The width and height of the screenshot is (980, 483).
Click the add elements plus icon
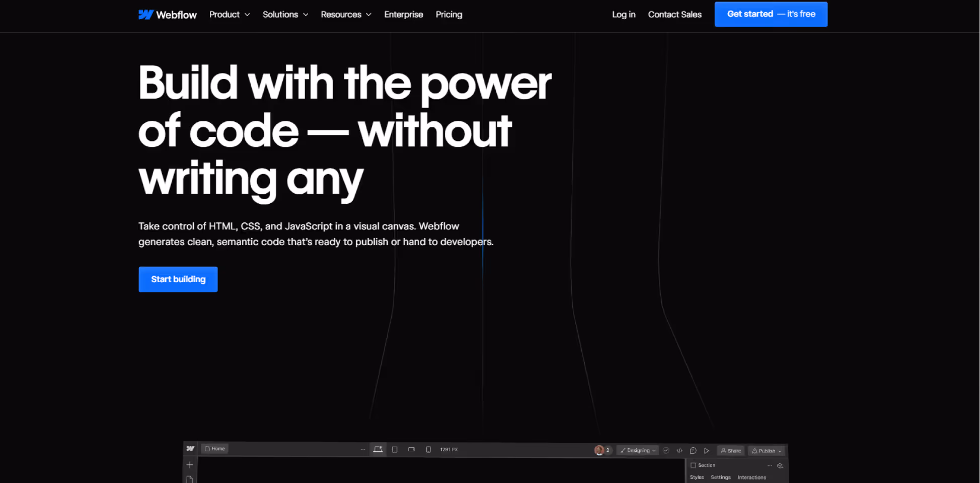click(x=190, y=465)
